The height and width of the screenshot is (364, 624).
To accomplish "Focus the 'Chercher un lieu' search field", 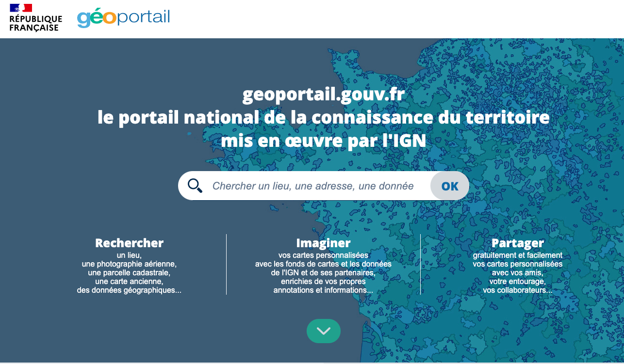I will pos(313,186).
